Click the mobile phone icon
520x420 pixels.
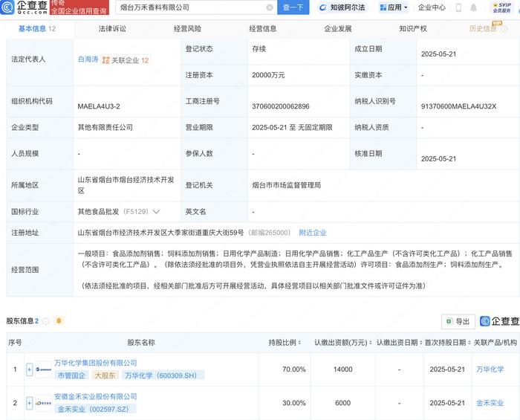458,7
